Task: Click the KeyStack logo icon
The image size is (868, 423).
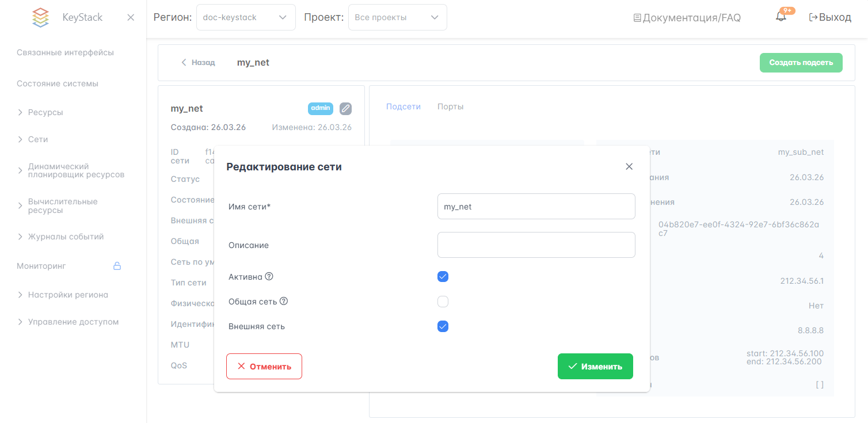Action: coord(40,17)
